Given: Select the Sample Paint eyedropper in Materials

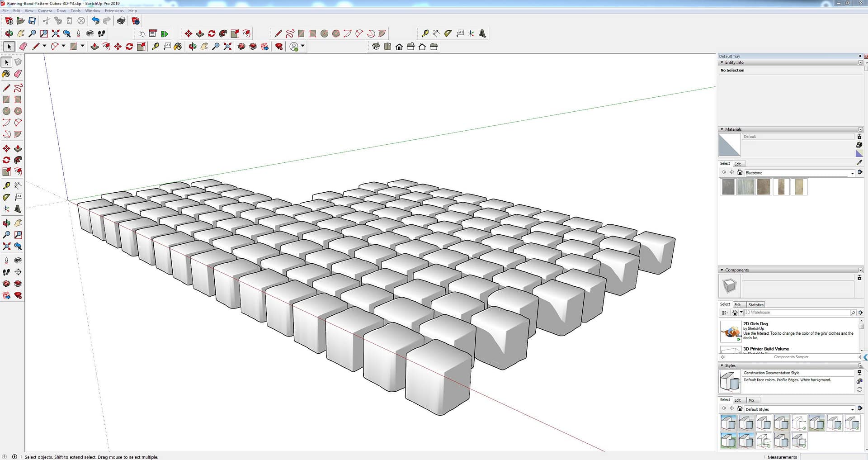Looking at the screenshot, I should coord(859,163).
